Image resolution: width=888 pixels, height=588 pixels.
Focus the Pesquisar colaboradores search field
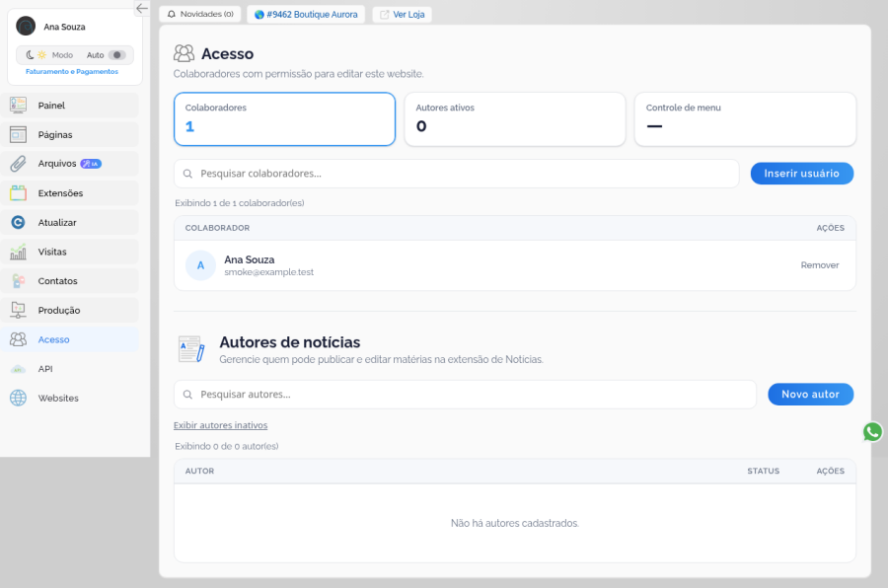coord(457,174)
